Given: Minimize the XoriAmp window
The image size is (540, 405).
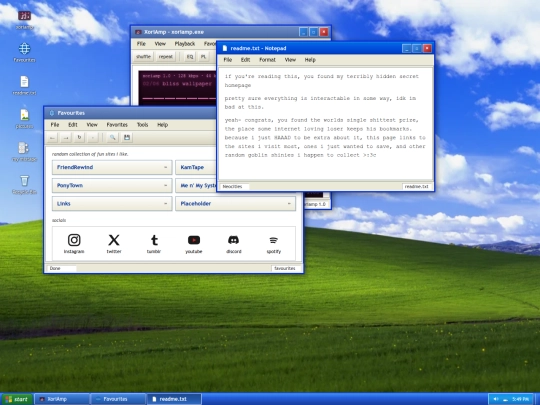Looking at the screenshot, I should (x=303, y=32).
